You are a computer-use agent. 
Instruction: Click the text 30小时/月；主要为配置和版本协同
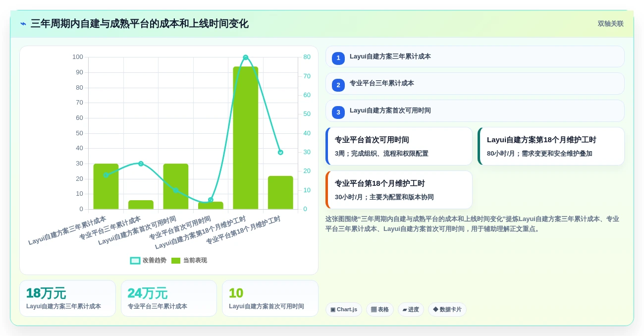pos(384,197)
